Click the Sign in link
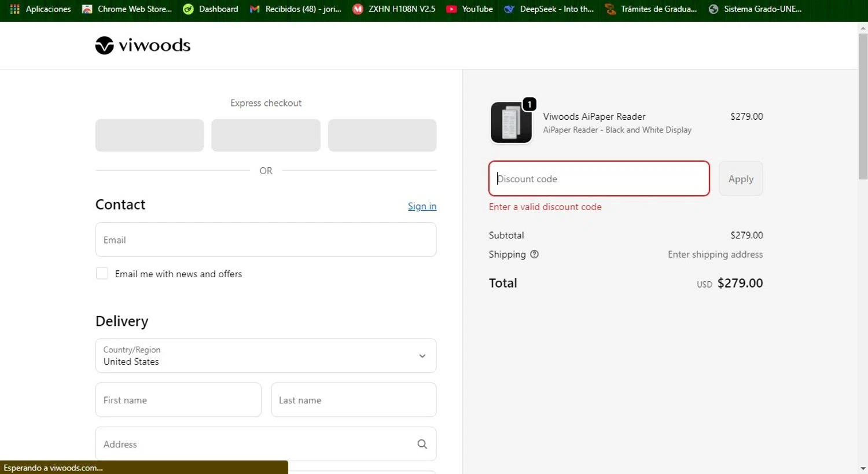868x474 pixels. (422, 206)
